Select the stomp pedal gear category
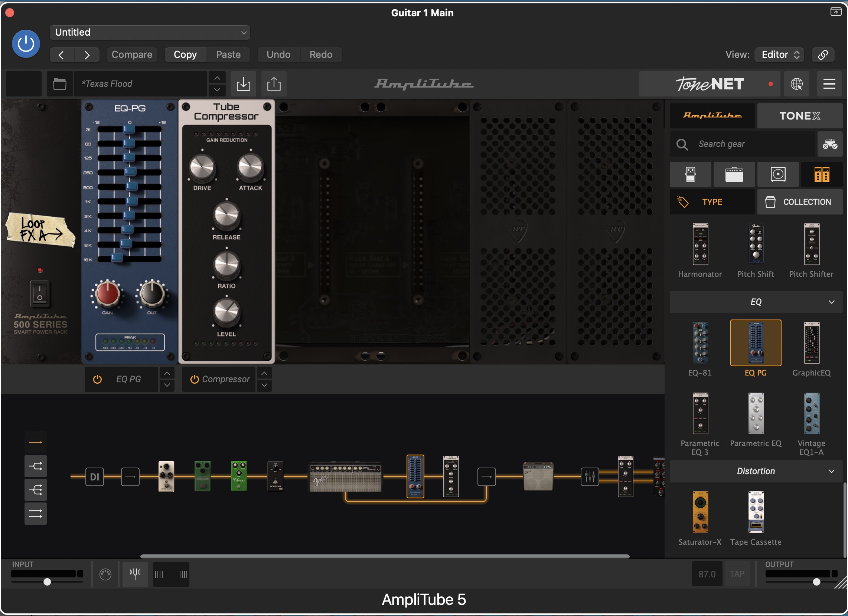The height and width of the screenshot is (616, 848). [690, 174]
